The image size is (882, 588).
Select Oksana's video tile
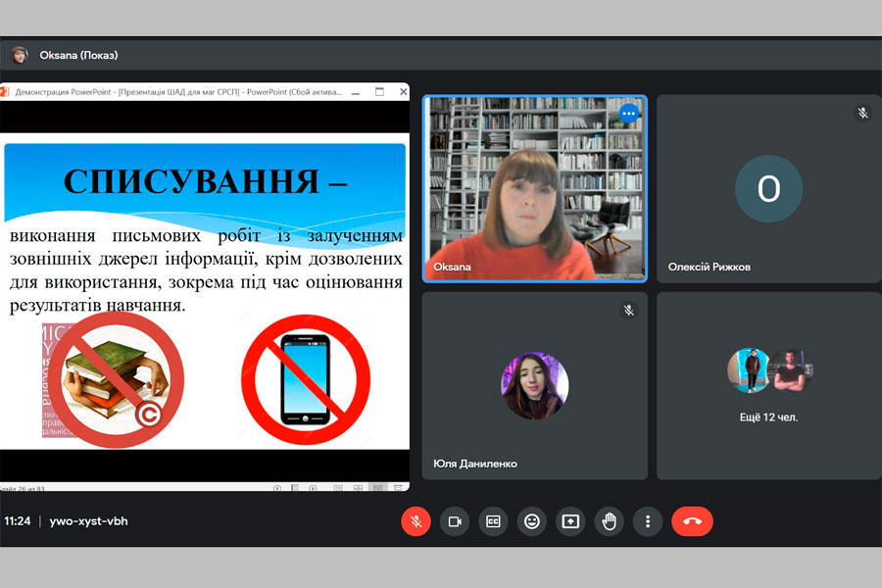(x=535, y=188)
